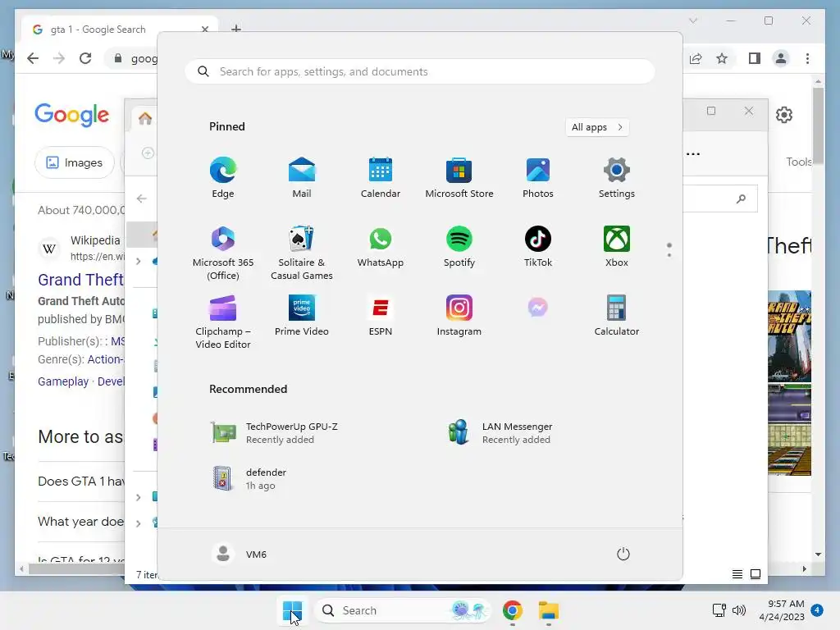Viewport: 840px width, 630px height.
Task: Open the Edge app from Pinned
Action: 223,178
